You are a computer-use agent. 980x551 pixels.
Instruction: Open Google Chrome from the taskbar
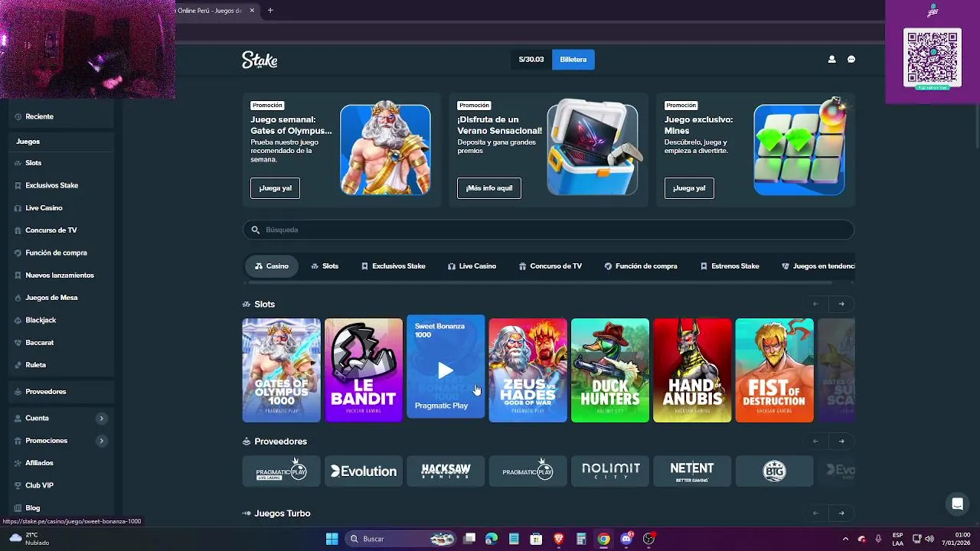[x=604, y=539]
